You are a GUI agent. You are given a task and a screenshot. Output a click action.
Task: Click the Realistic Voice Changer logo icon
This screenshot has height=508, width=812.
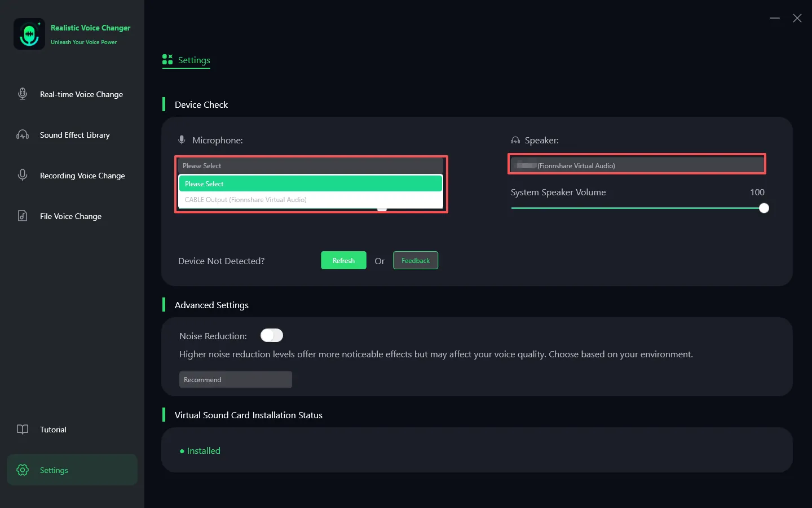click(29, 34)
